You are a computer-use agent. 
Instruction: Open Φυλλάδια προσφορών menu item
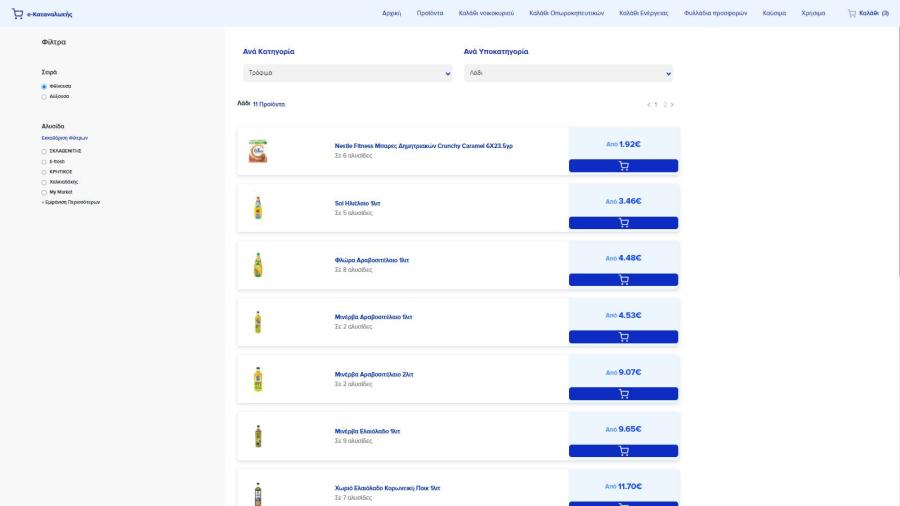[x=715, y=13]
